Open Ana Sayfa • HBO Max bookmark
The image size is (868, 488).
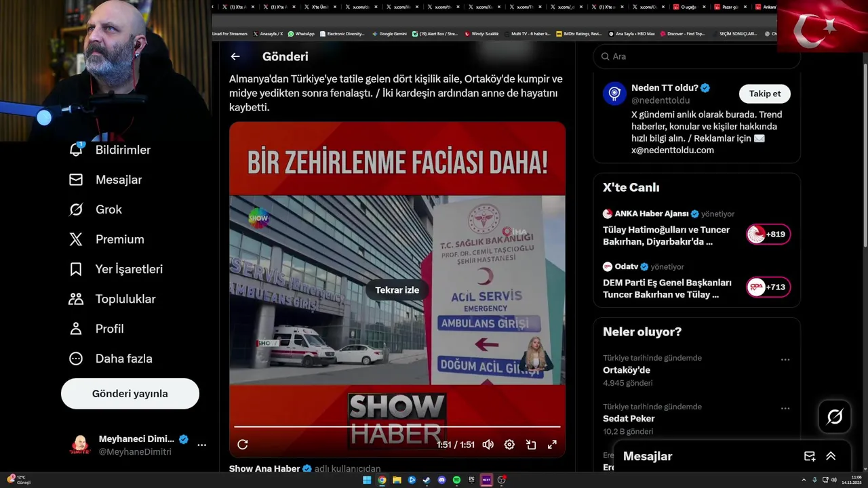coord(631,33)
